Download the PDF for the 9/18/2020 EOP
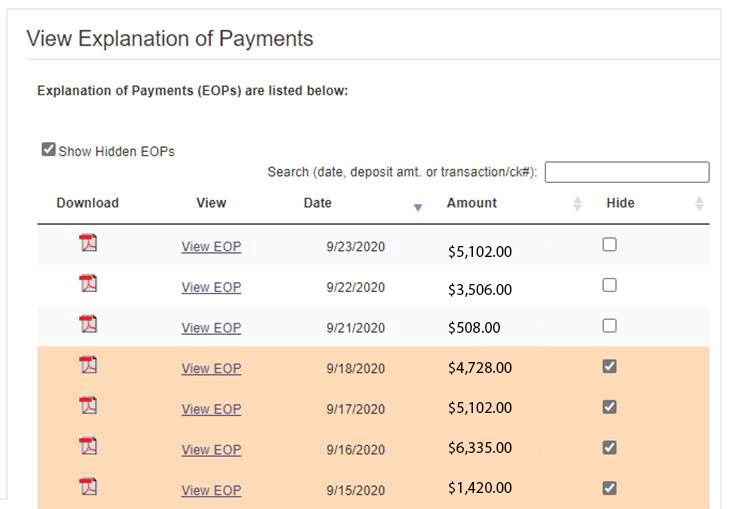 click(x=88, y=365)
